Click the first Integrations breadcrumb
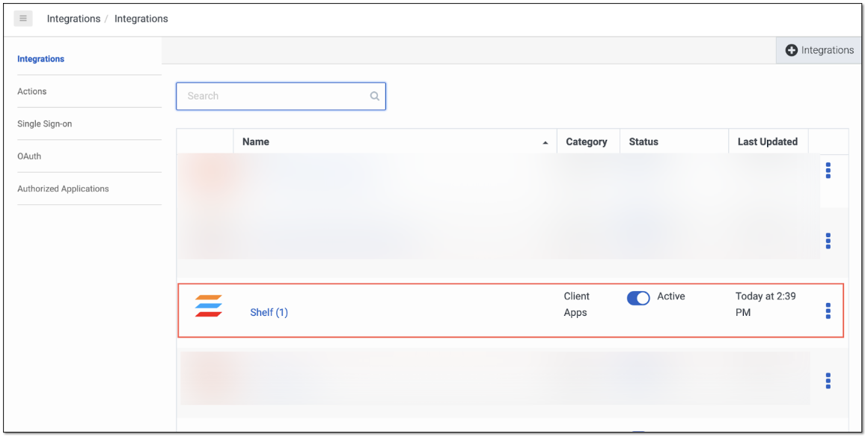This screenshot has height=437, width=868. point(73,19)
